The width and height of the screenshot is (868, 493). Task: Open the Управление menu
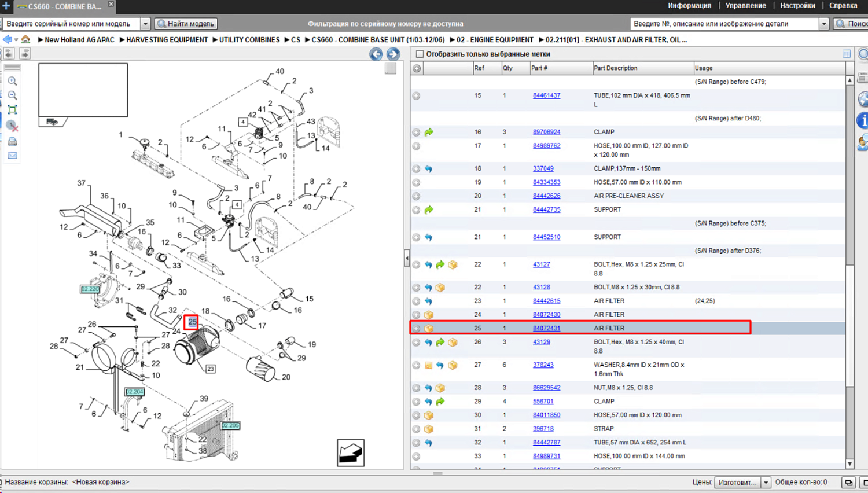745,6
